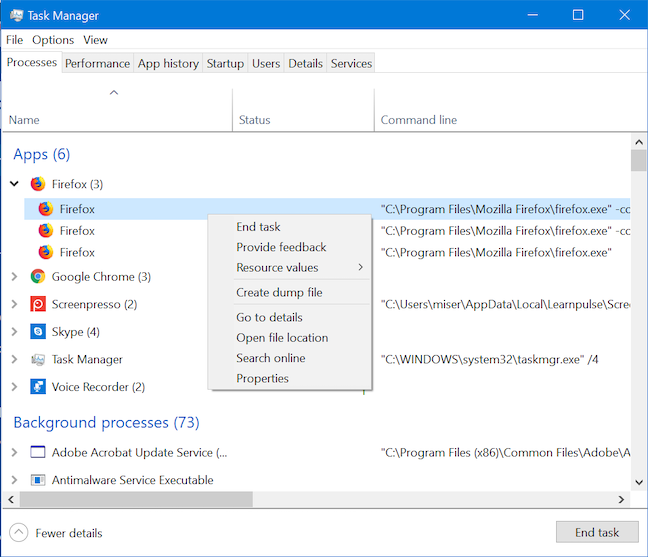Screen dimensions: 648x557
Task: Expand the Google Chrome process group
Action: tap(14, 277)
